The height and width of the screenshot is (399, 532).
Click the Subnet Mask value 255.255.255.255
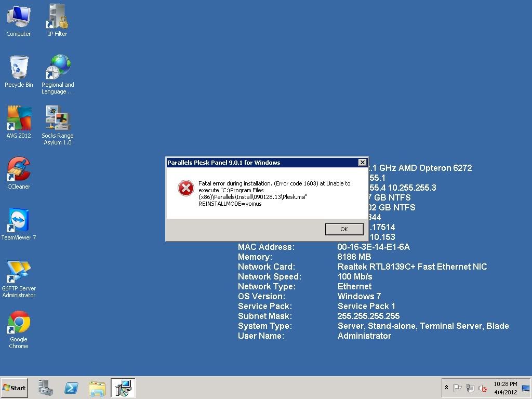368,316
